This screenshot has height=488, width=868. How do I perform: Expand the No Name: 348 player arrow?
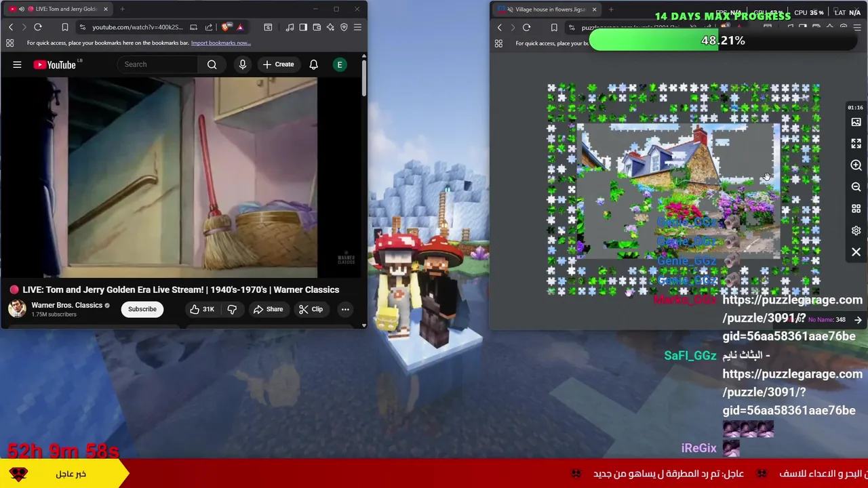click(x=858, y=320)
